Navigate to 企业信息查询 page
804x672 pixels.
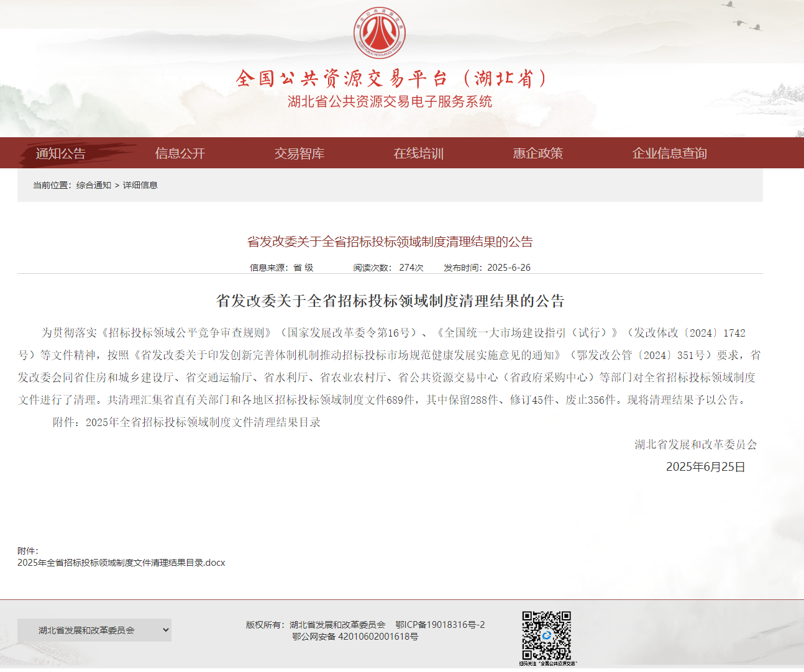[669, 153]
